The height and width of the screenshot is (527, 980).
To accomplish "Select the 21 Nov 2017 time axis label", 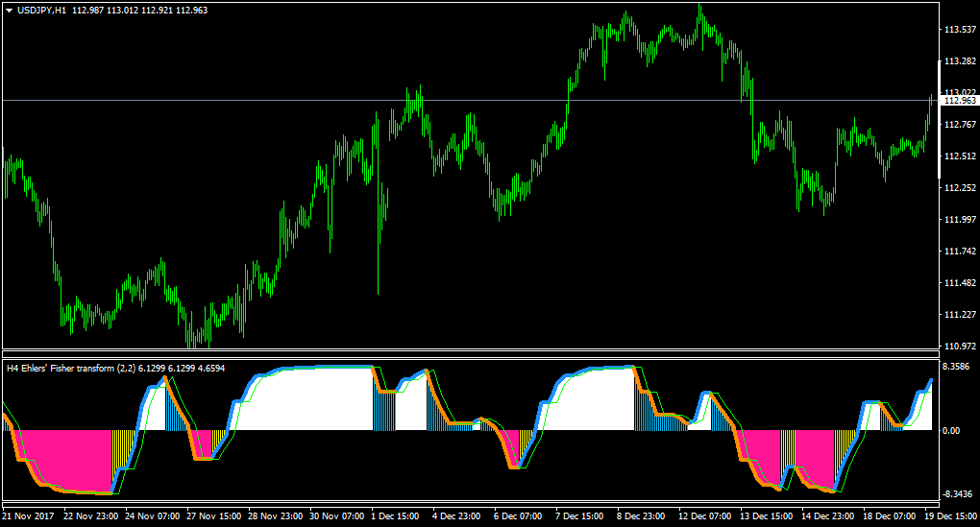I will click(28, 516).
